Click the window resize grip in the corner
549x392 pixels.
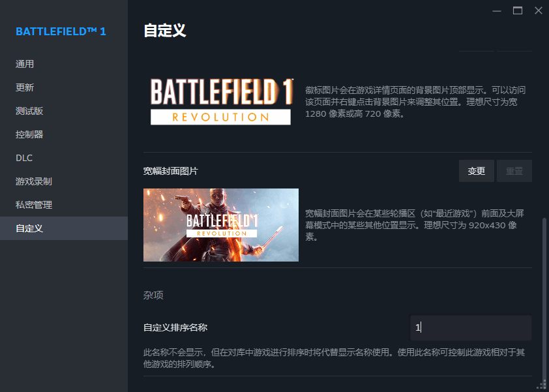[542, 385]
